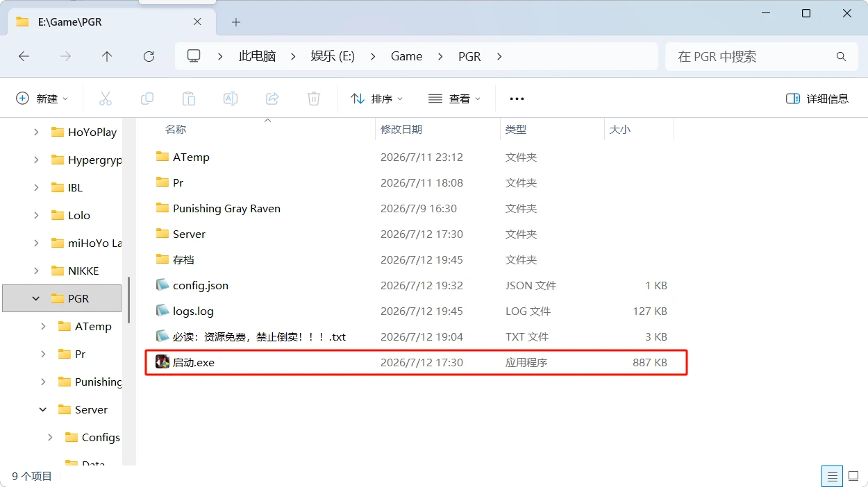This screenshot has height=487, width=868.
Task: Click the 2026/7/9 16:30 date cell
Action: pyautogui.click(x=419, y=208)
